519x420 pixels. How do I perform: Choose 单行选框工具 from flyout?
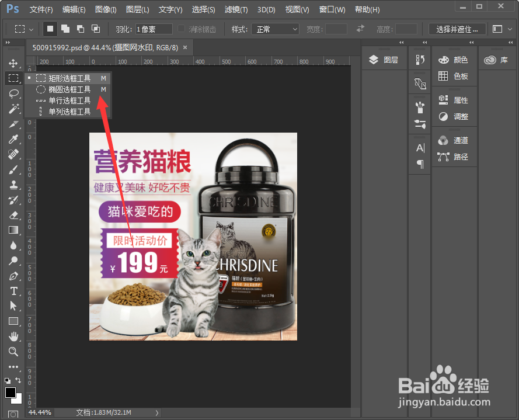click(x=68, y=100)
